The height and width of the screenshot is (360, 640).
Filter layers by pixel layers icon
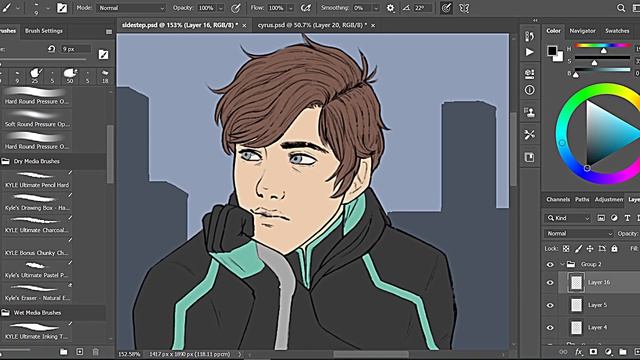[x=601, y=218]
